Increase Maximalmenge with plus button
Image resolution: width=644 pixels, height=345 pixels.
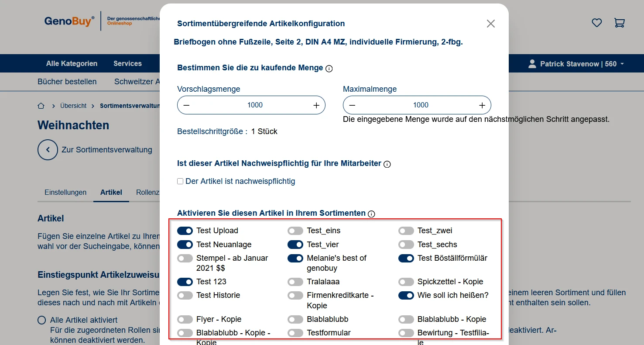pos(482,105)
